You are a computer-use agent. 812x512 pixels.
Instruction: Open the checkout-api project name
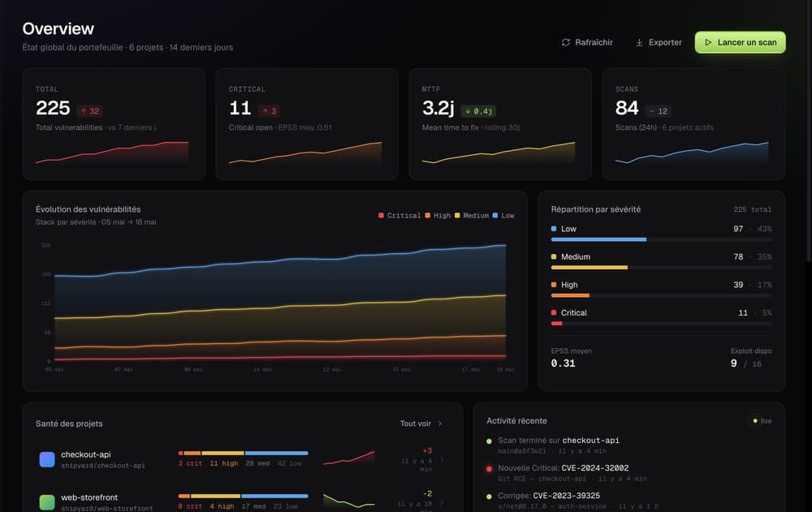(x=86, y=454)
